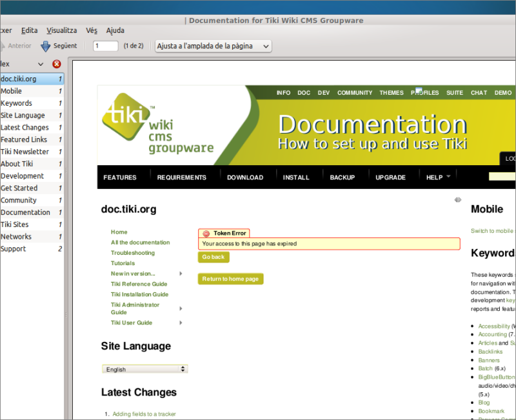Select Support in index sidebar
516x420 pixels.
32,249
